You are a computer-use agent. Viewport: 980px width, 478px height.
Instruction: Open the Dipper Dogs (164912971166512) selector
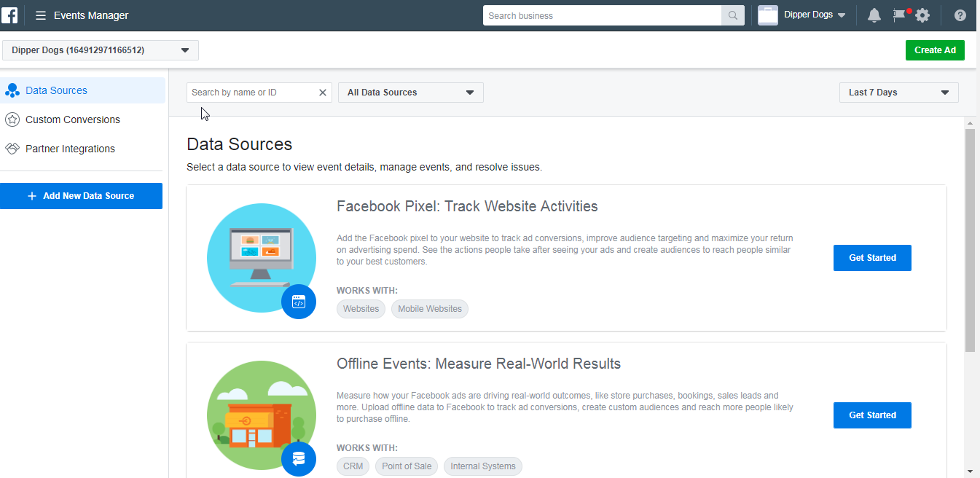(101, 50)
